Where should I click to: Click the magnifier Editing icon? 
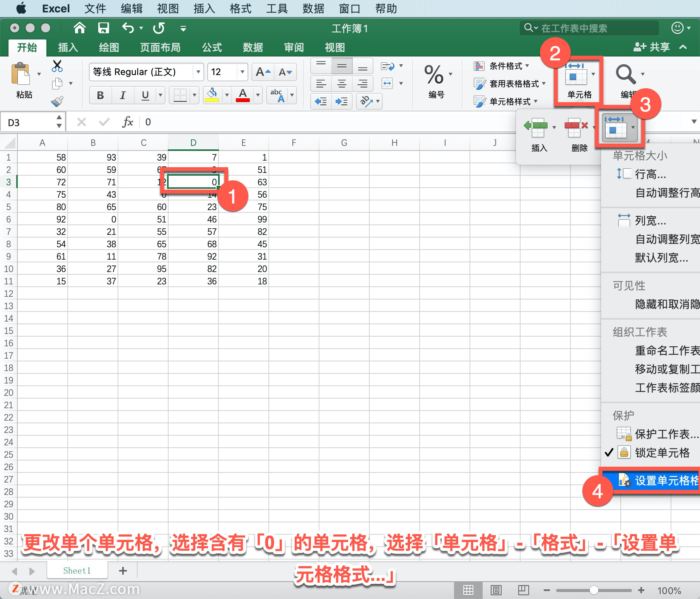click(625, 74)
